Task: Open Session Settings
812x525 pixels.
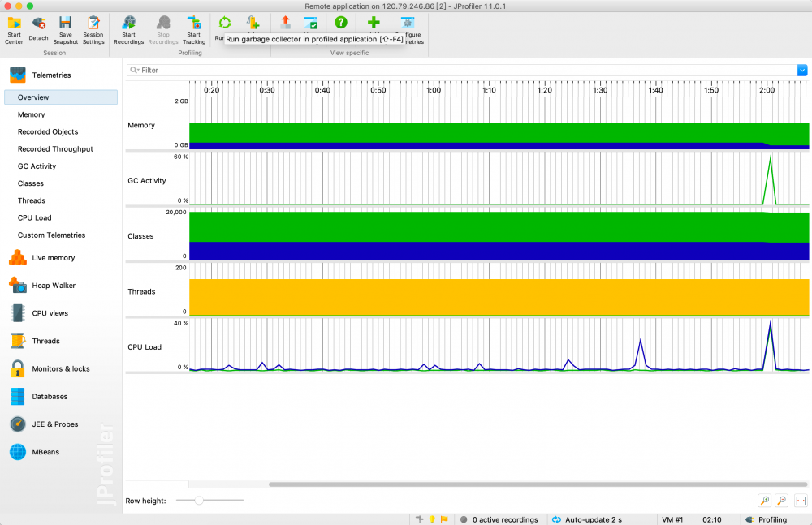Action: (93, 24)
